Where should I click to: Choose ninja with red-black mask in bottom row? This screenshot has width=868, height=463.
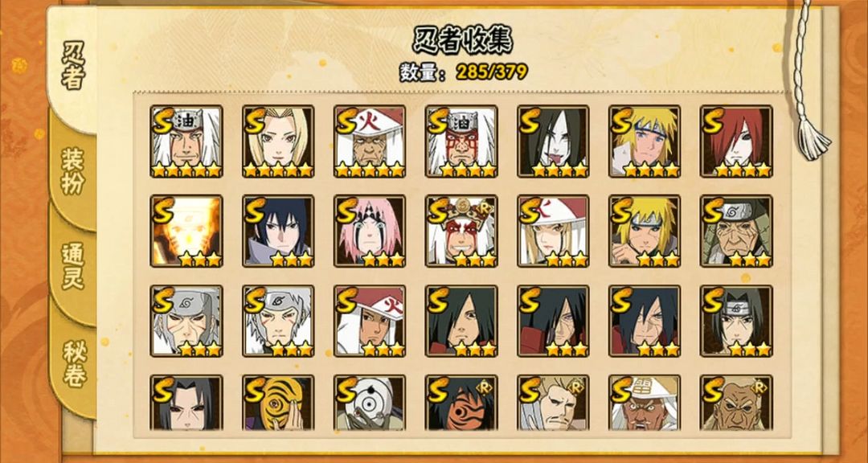click(461, 404)
